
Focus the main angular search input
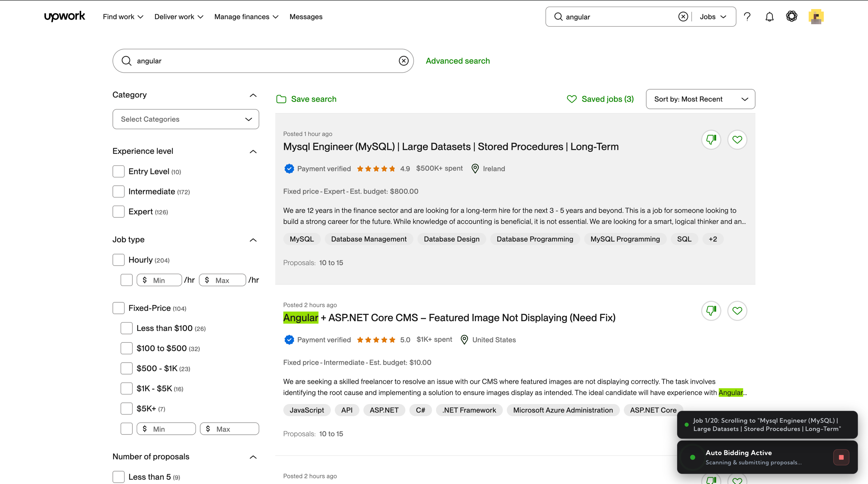(263, 61)
